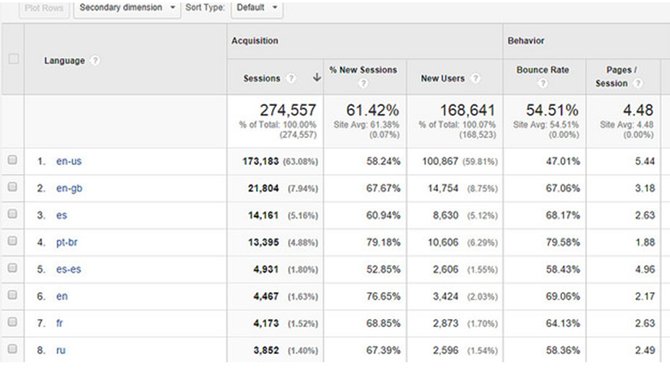Expand the Sort Type Default dropdown
Viewport: 670px width, 369px height.
point(257,8)
